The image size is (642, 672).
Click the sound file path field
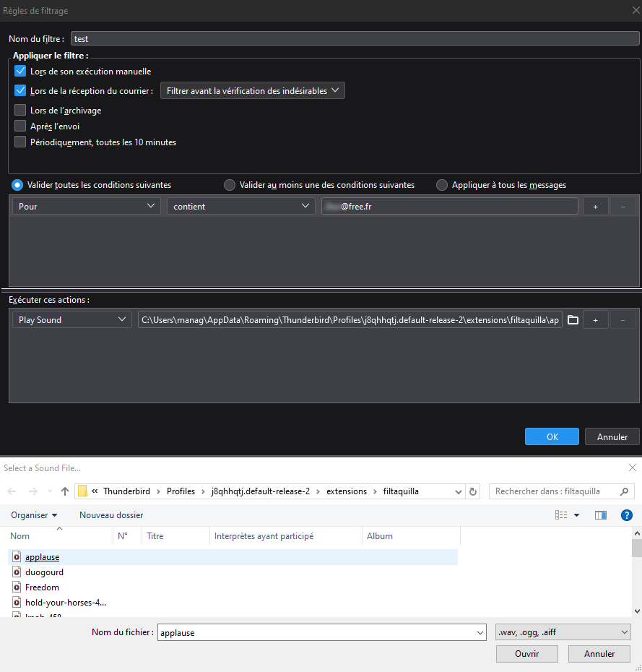click(350, 319)
